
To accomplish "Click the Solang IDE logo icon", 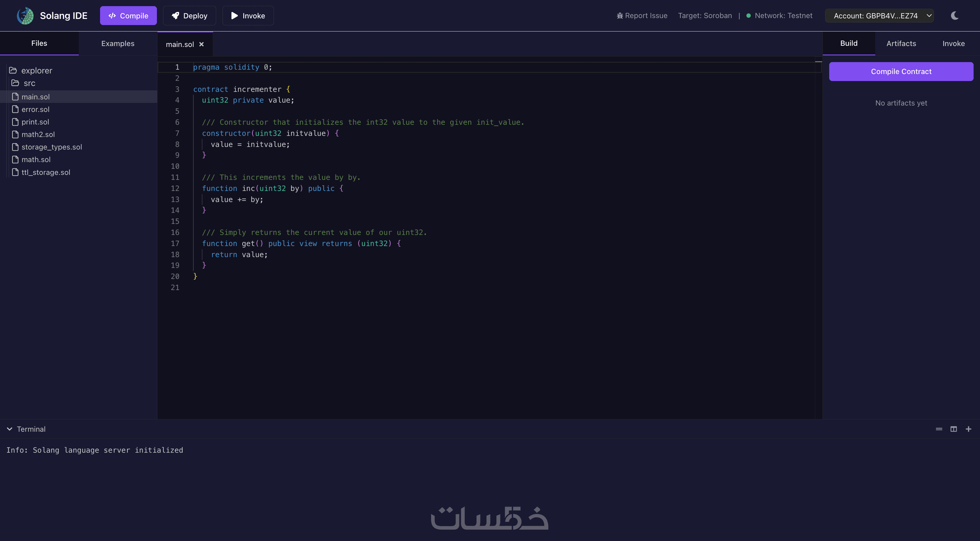I will (25, 15).
